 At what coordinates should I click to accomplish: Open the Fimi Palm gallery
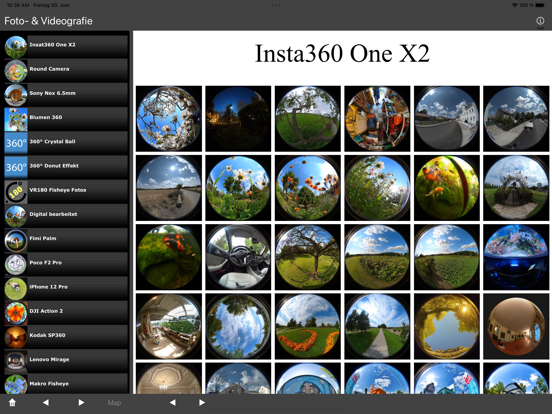point(66,240)
